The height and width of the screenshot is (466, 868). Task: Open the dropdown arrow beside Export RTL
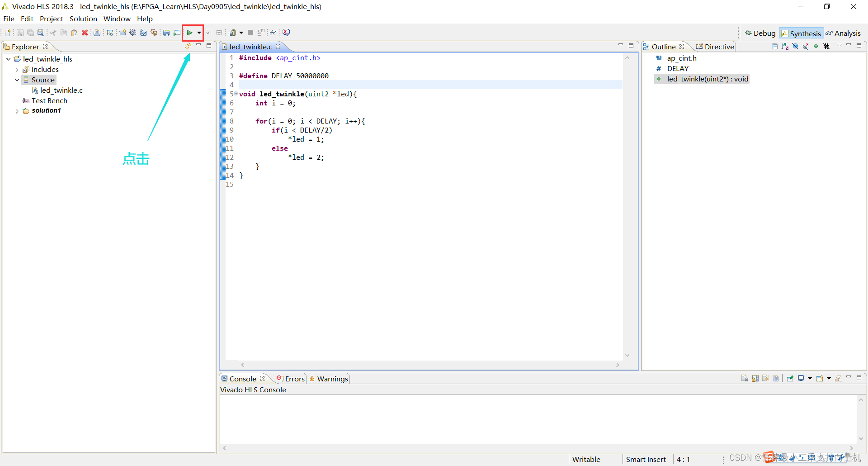241,33
